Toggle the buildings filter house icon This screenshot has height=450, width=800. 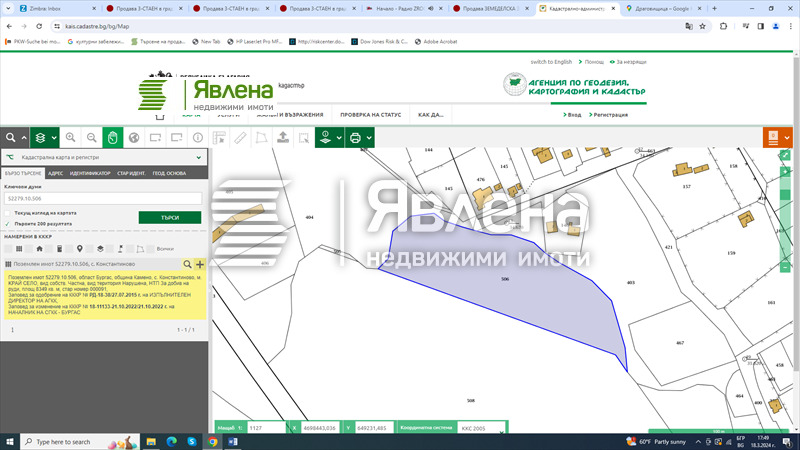(40, 248)
